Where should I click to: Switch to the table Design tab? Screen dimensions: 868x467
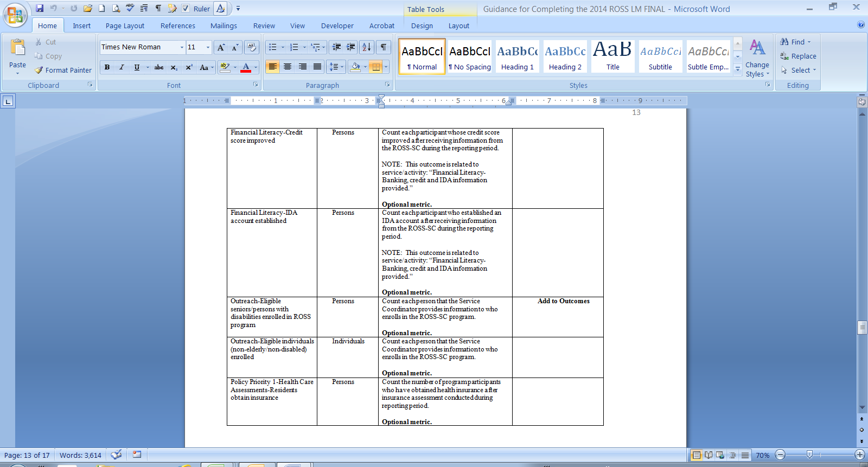[x=422, y=25]
